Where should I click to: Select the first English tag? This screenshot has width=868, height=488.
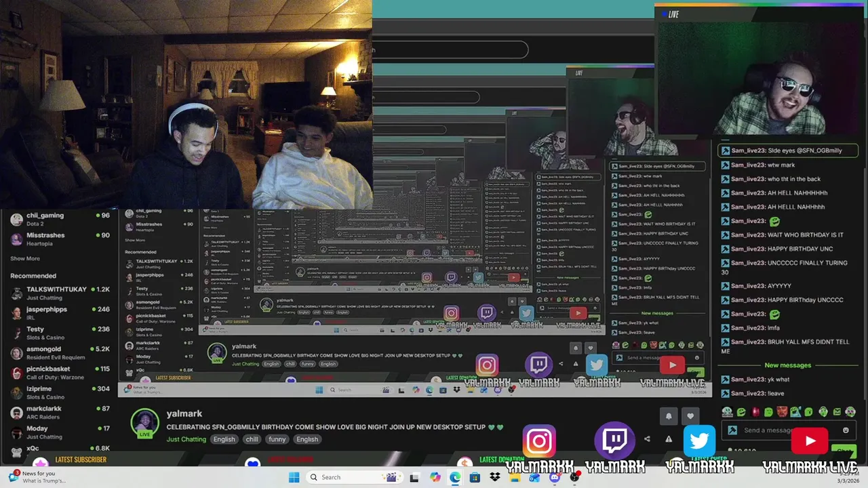click(x=224, y=439)
